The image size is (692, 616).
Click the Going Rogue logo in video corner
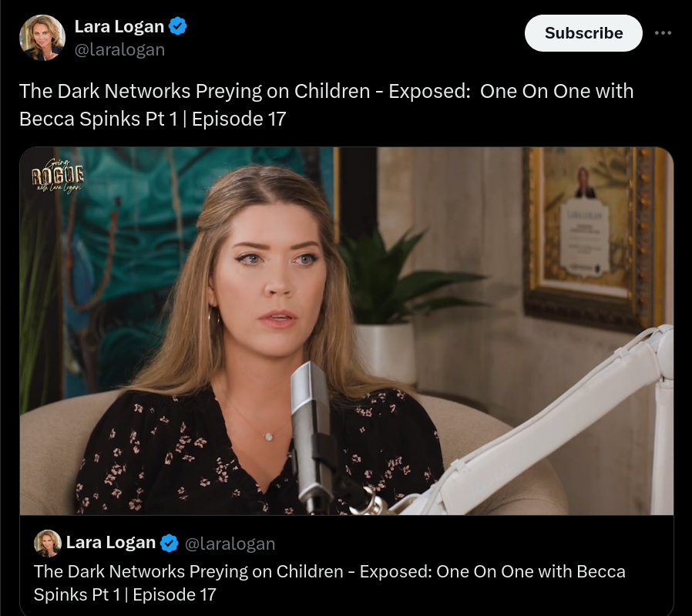(57, 175)
